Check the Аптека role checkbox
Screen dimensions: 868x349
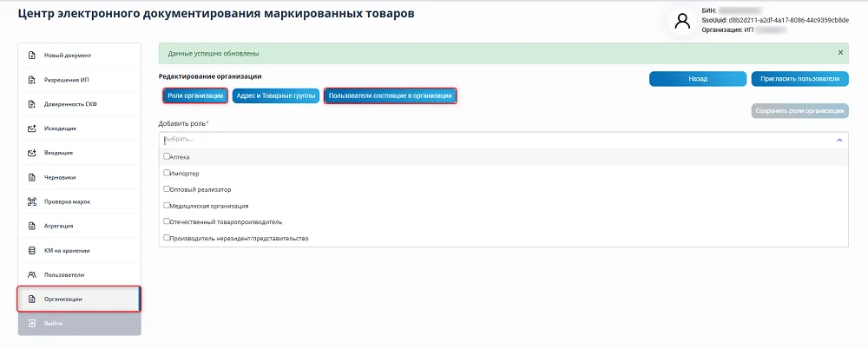click(167, 156)
